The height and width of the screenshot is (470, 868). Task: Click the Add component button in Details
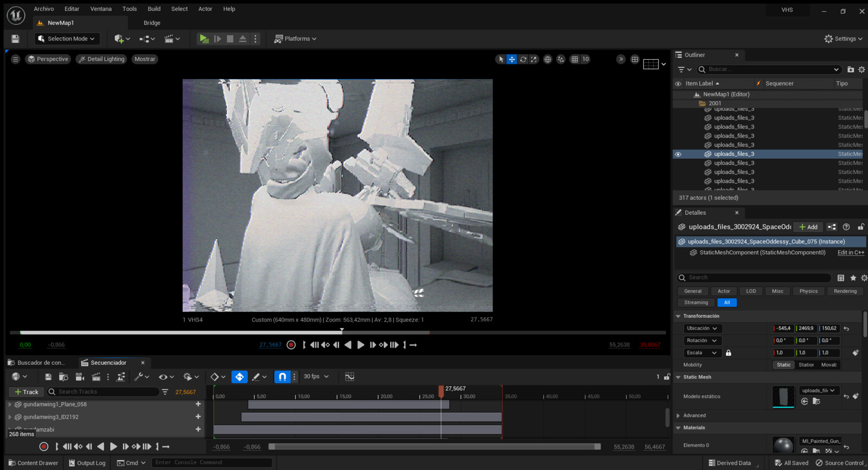(x=808, y=227)
